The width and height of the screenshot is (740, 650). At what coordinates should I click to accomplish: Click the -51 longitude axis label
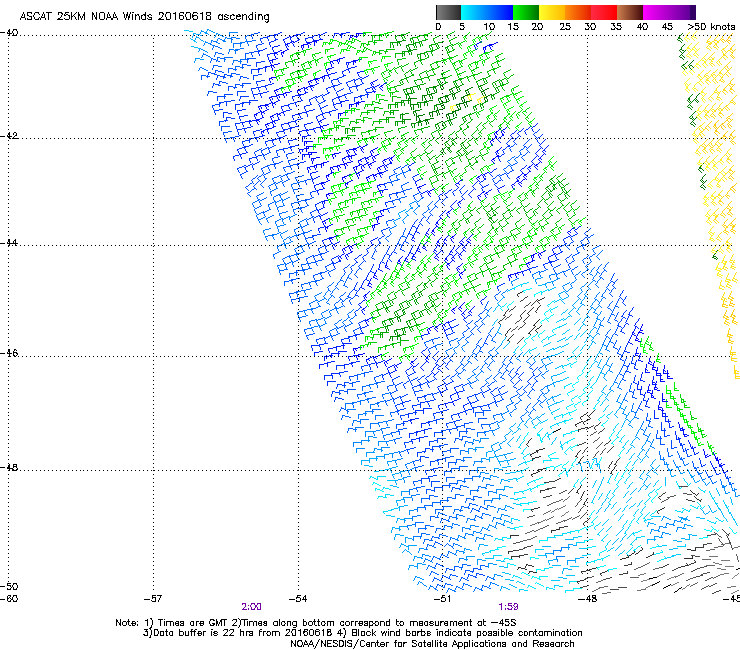click(x=442, y=599)
